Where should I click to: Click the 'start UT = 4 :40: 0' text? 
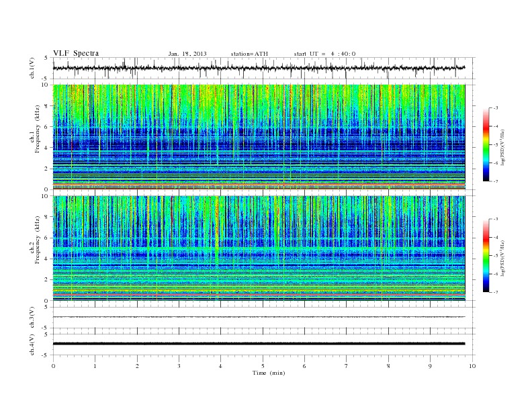pos(324,54)
